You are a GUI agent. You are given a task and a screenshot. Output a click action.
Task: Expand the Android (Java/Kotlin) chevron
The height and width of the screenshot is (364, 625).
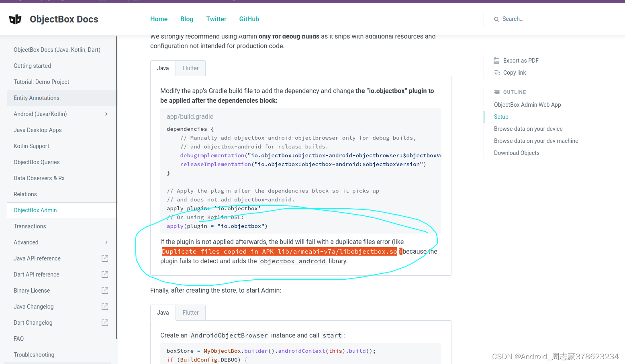tap(106, 114)
